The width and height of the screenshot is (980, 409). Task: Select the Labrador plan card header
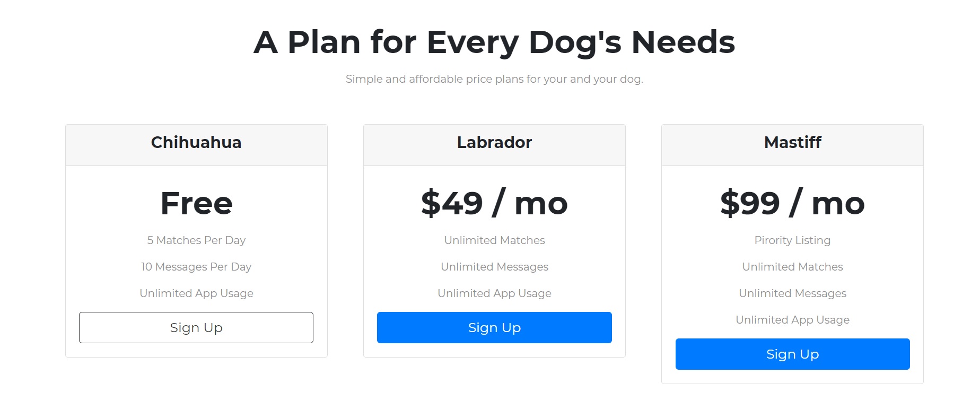pyautogui.click(x=494, y=143)
